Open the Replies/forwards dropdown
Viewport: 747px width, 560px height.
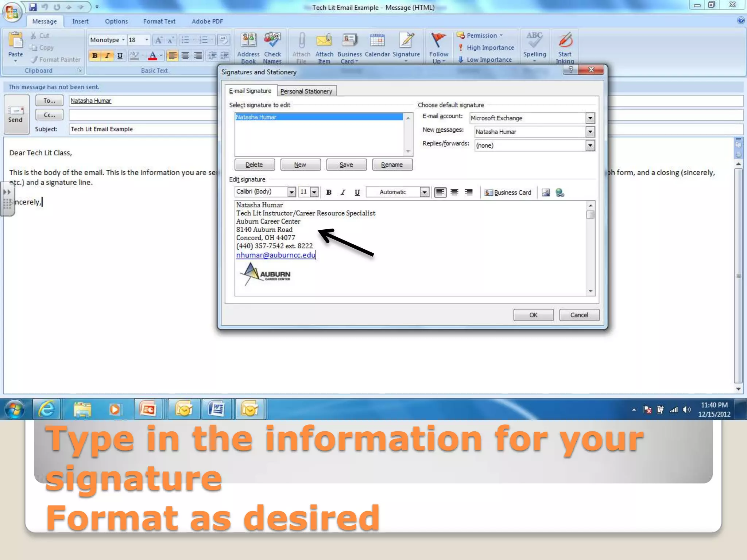tap(590, 145)
